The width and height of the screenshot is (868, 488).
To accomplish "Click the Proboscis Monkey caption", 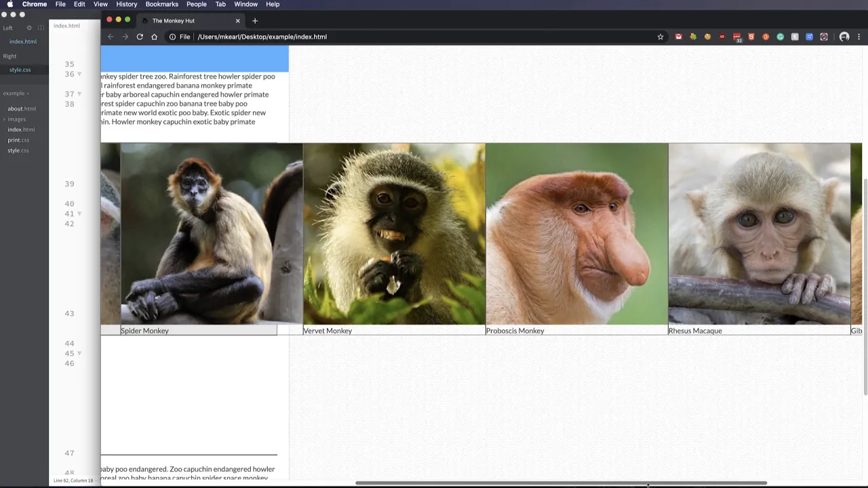I will (515, 331).
